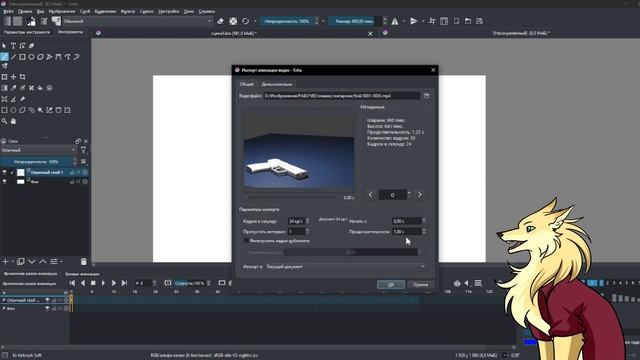
Task: Click brush opacity slider in top toolbar
Action: point(287,21)
